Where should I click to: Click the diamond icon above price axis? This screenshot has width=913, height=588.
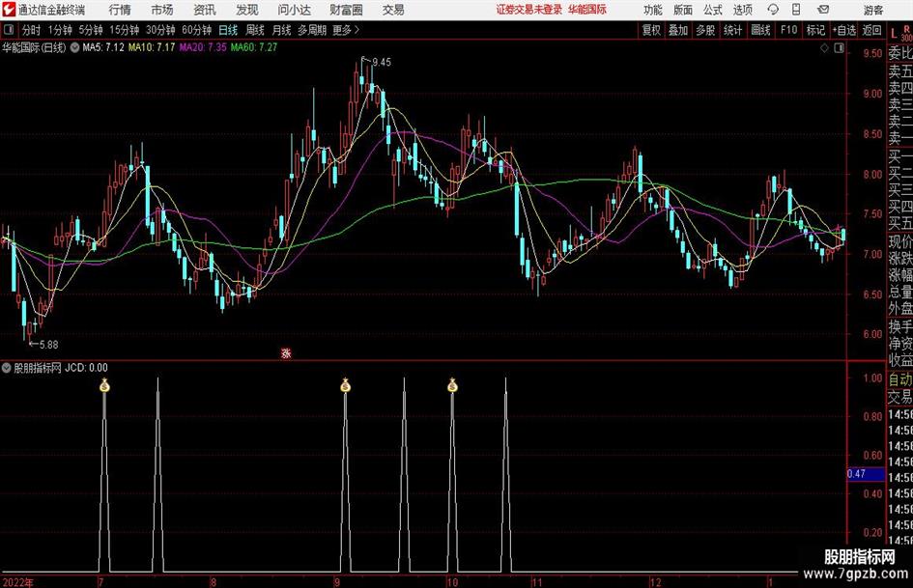point(824,48)
